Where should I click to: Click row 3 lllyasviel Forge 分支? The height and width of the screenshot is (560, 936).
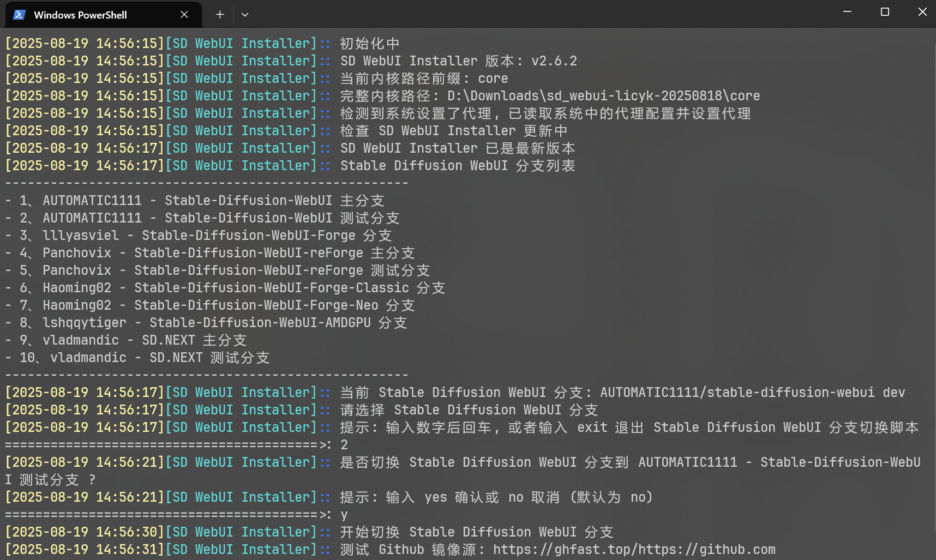(x=199, y=236)
